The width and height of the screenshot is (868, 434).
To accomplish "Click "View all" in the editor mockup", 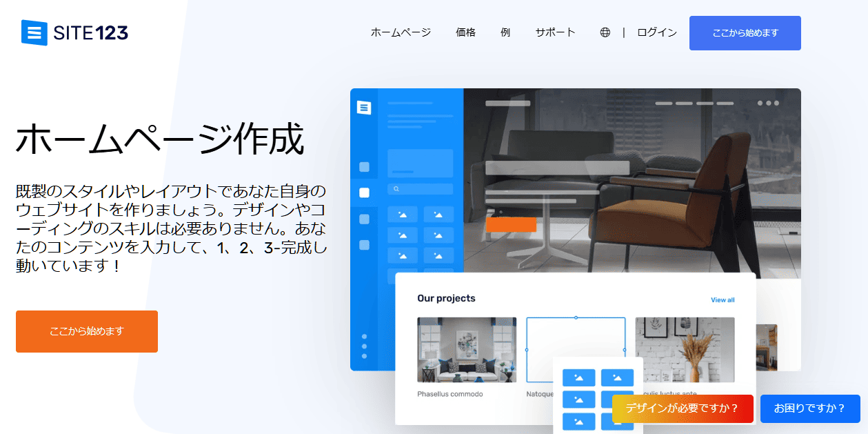I will point(723,300).
